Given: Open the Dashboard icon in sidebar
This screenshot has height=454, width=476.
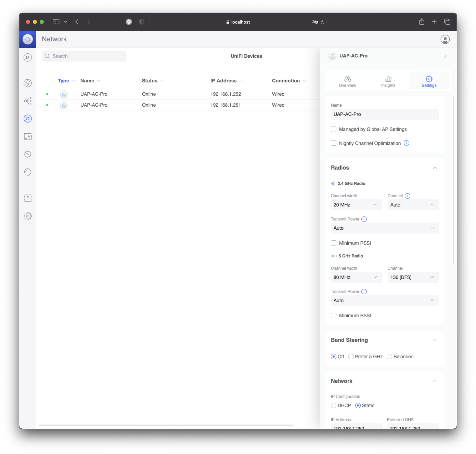Looking at the screenshot, I should point(28,57).
